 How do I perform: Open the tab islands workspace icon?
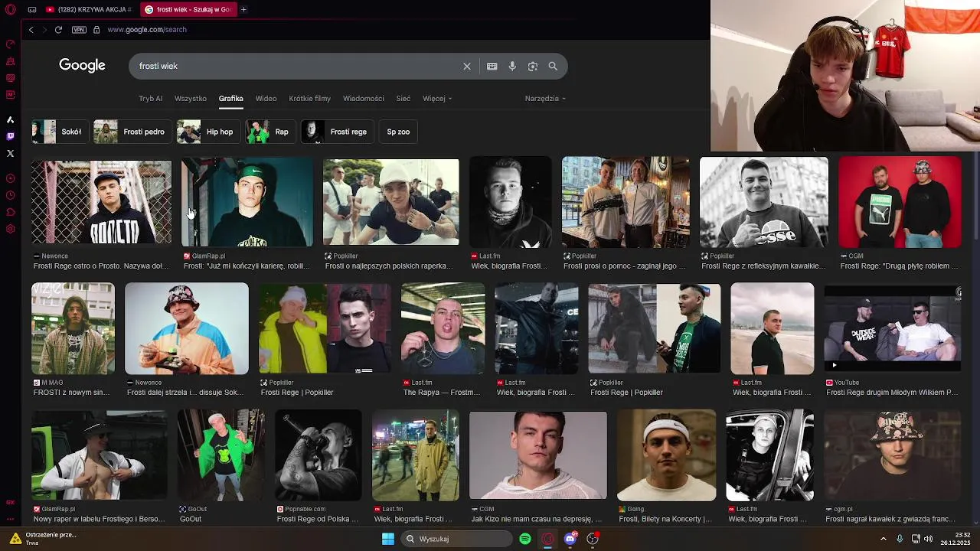32,10
